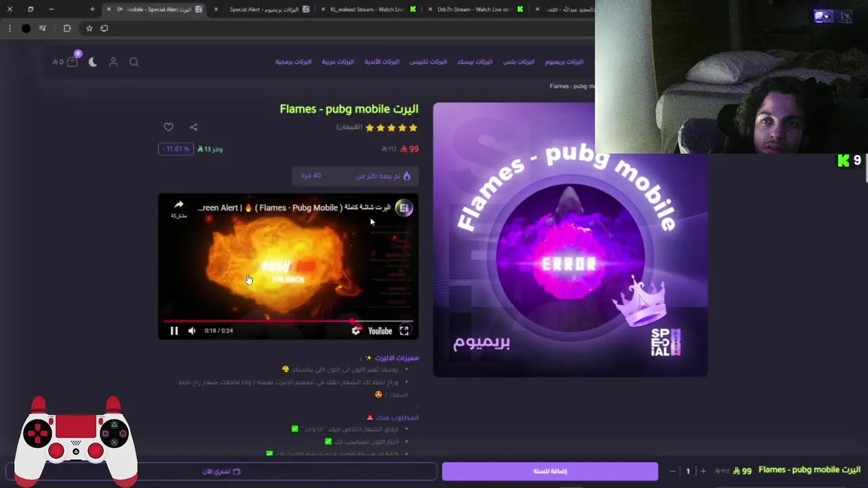Open the shopping cart icon in the header
Image resolution: width=868 pixels, height=488 pixels.
pos(72,61)
